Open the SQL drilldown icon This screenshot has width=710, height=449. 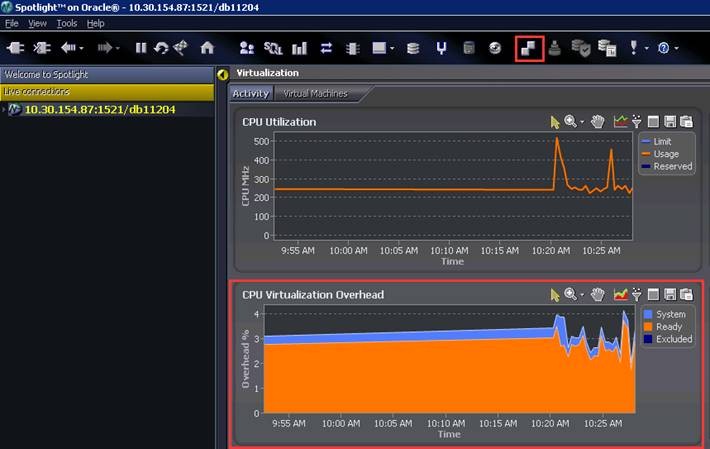(273, 48)
